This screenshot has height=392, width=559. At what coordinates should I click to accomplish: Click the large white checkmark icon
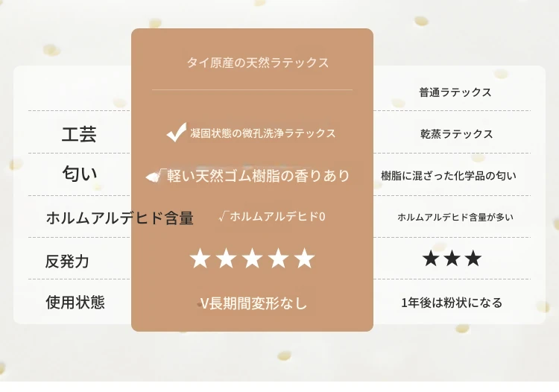tap(177, 132)
